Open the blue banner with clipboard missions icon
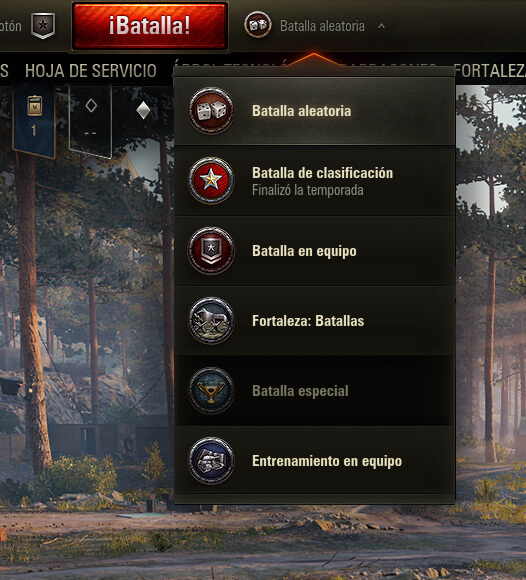 point(34,118)
